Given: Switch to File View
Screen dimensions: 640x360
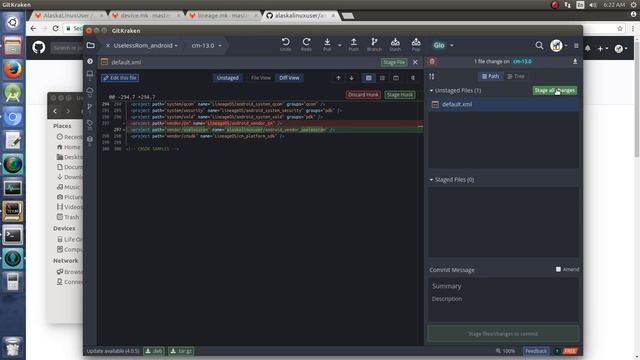Looking at the screenshot, I should click(261, 78).
